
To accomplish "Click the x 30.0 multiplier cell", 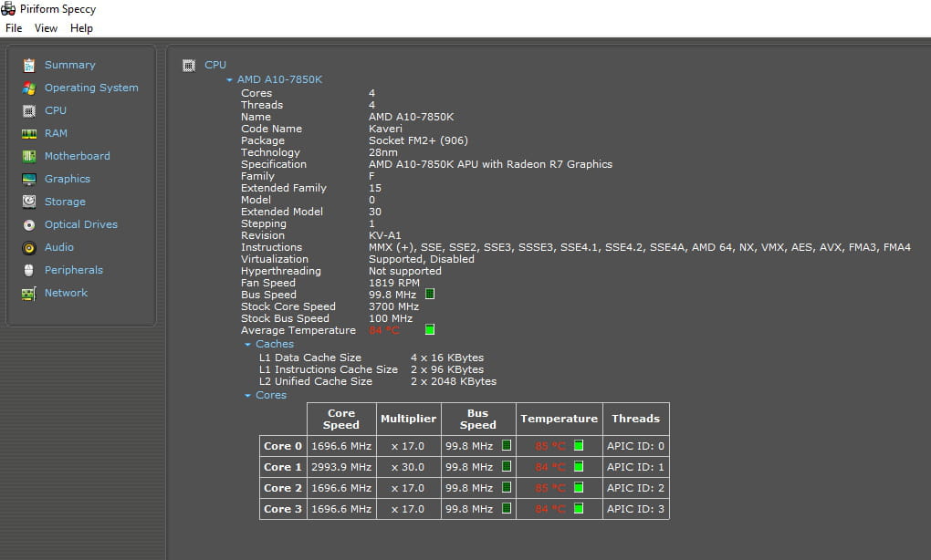I will tap(408, 467).
